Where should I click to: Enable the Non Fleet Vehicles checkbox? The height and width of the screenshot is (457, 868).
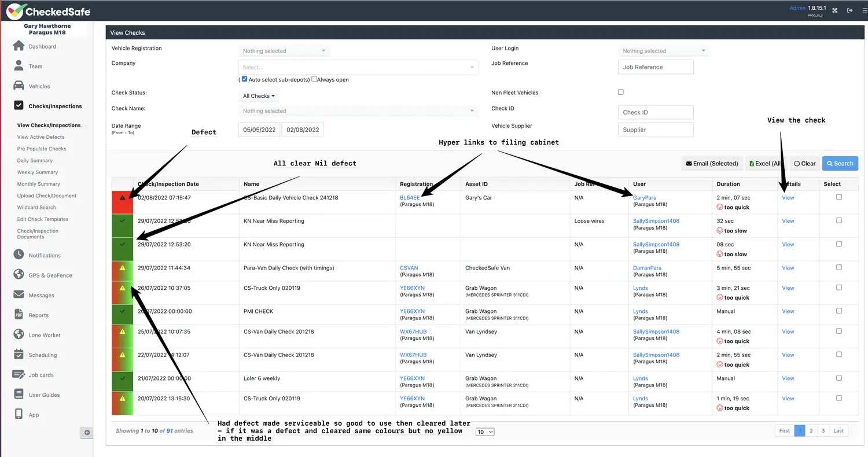[621, 92]
